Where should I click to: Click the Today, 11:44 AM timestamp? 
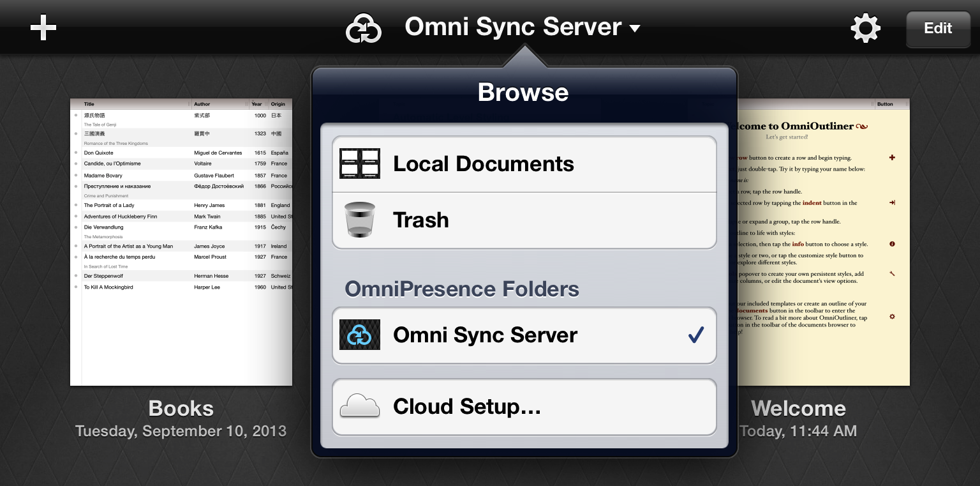[x=798, y=431]
